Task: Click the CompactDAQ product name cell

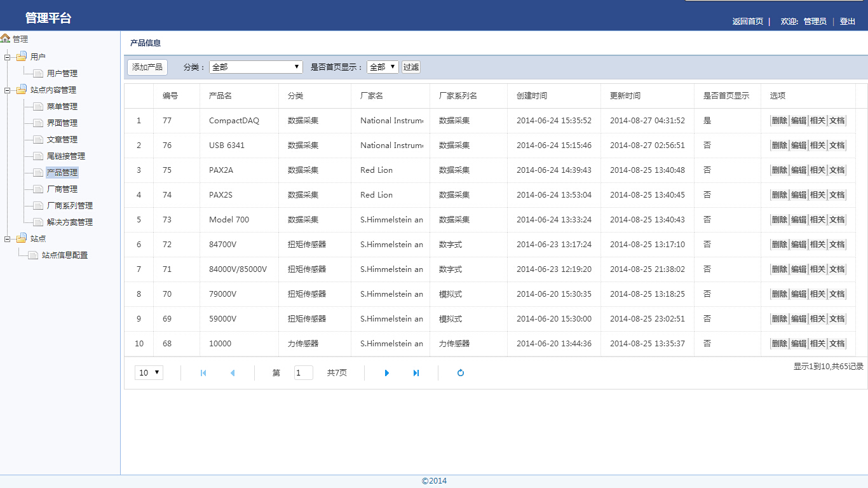Action: pos(240,121)
